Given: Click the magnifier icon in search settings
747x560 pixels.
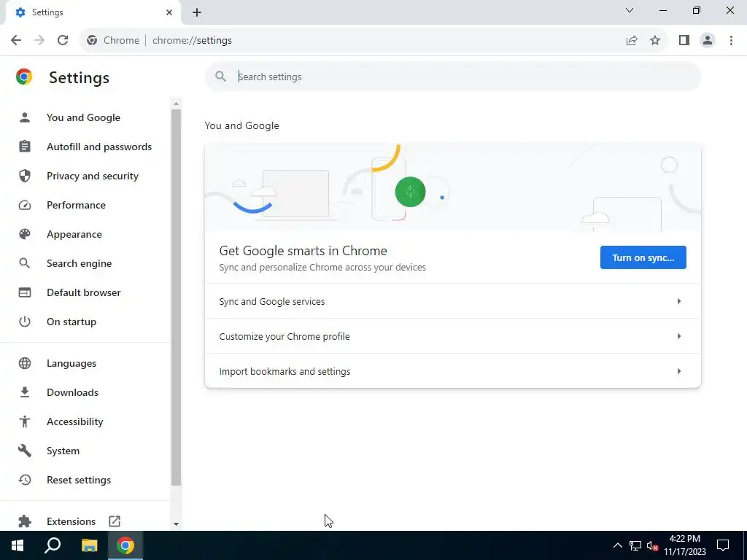Looking at the screenshot, I should click(x=220, y=76).
